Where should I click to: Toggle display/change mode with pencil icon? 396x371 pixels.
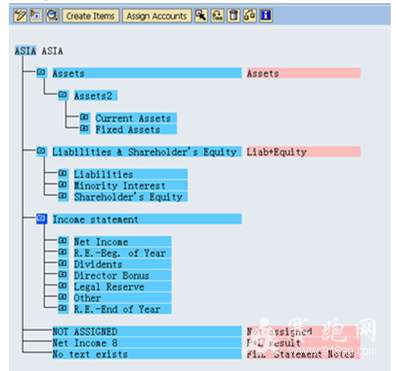pos(20,16)
